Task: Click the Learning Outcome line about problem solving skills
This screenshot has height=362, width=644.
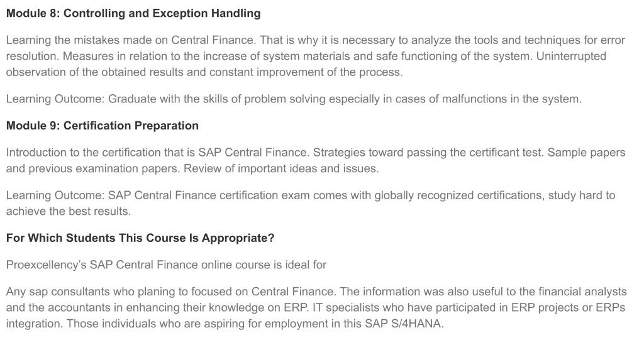Action: click(x=294, y=99)
